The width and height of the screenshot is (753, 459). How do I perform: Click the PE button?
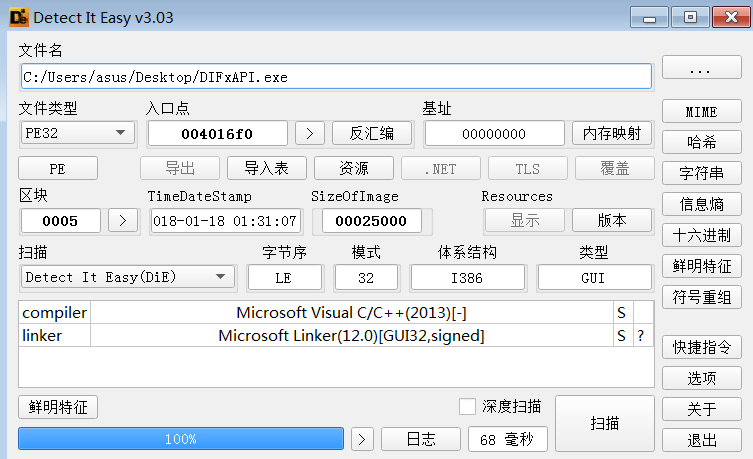pos(58,169)
